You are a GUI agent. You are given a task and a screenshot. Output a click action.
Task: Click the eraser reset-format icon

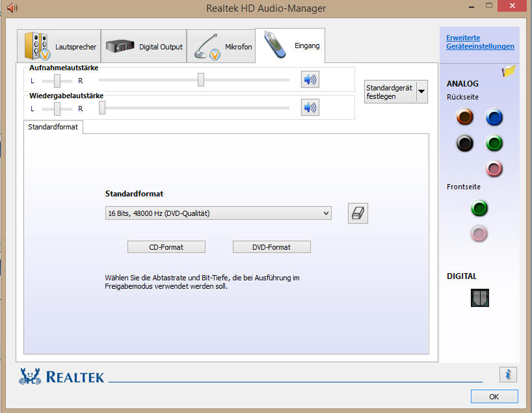click(358, 213)
